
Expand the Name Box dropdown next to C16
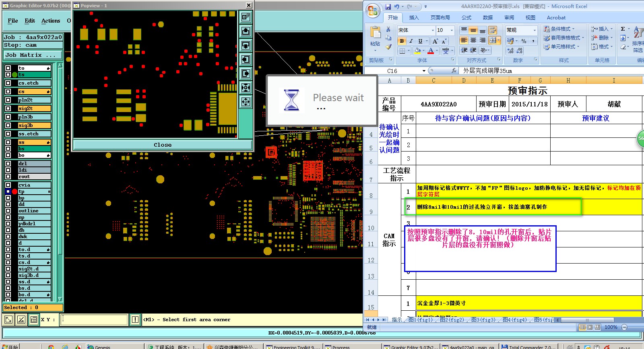tap(424, 71)
